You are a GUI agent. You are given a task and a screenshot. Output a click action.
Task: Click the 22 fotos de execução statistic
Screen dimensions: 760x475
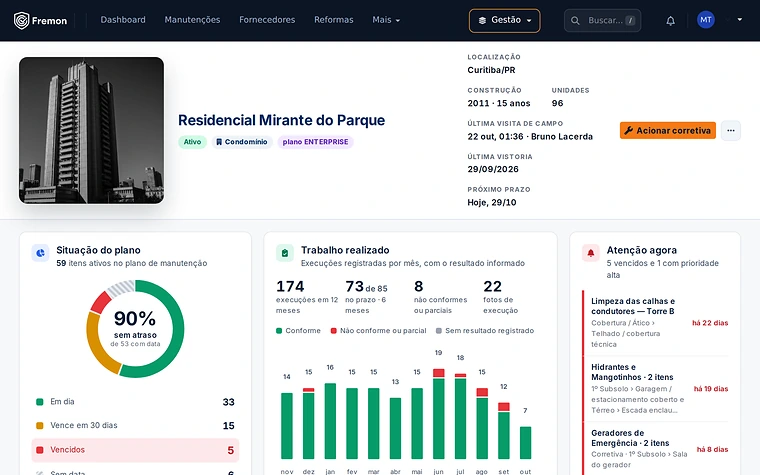(x=501, y=297)
